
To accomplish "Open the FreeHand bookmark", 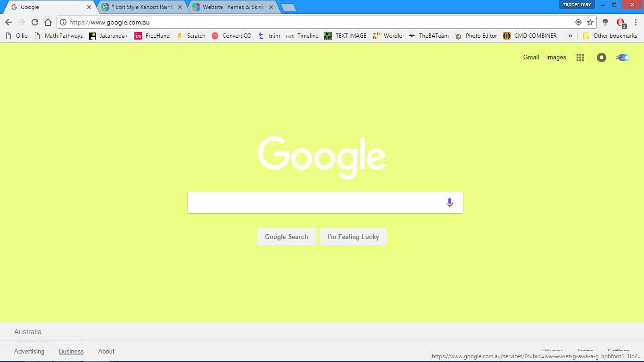I will [152, 36].
